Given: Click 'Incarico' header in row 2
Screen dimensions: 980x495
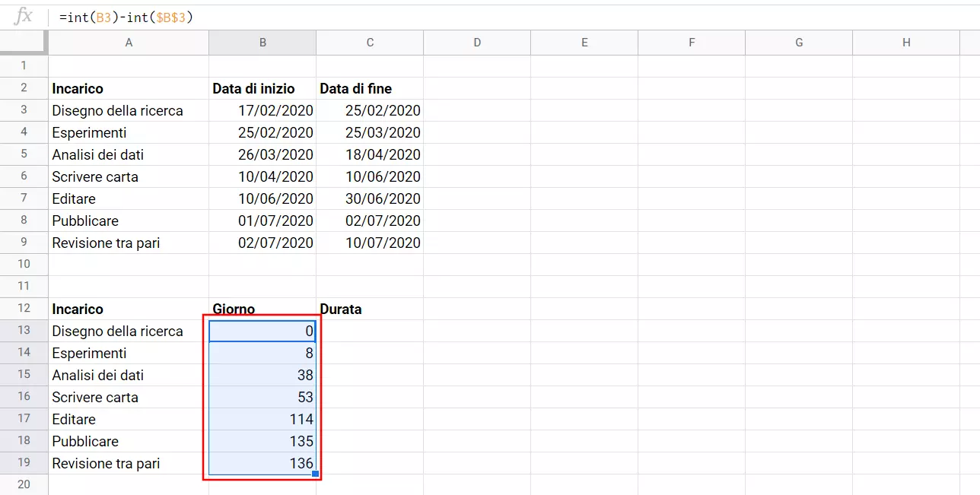Looking at the screenshot, I should [129, 88].
